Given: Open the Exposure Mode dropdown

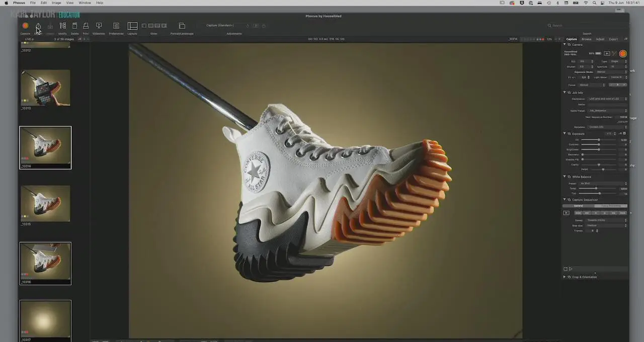Looking at the screenshot, I should [x=611, y=72].
